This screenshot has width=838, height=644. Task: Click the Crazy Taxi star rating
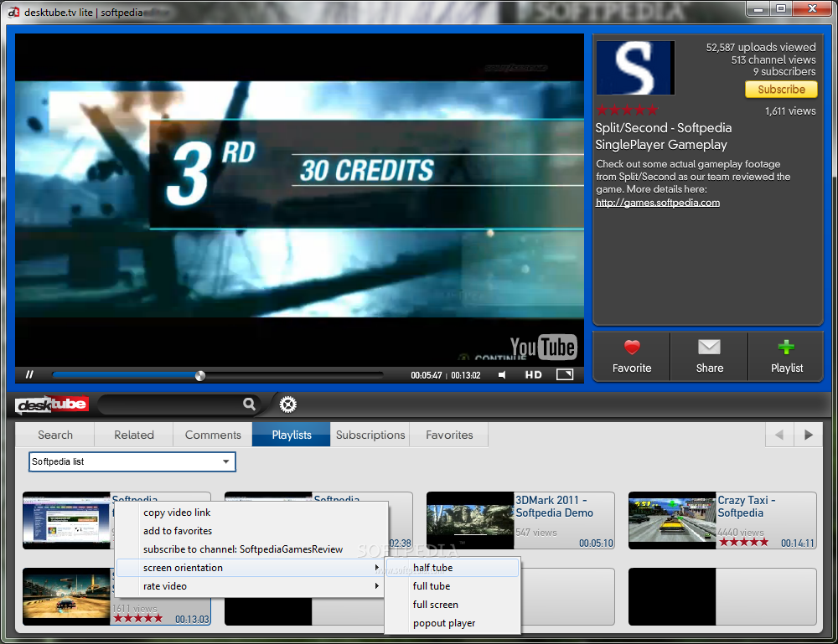(x=743, y=543)
